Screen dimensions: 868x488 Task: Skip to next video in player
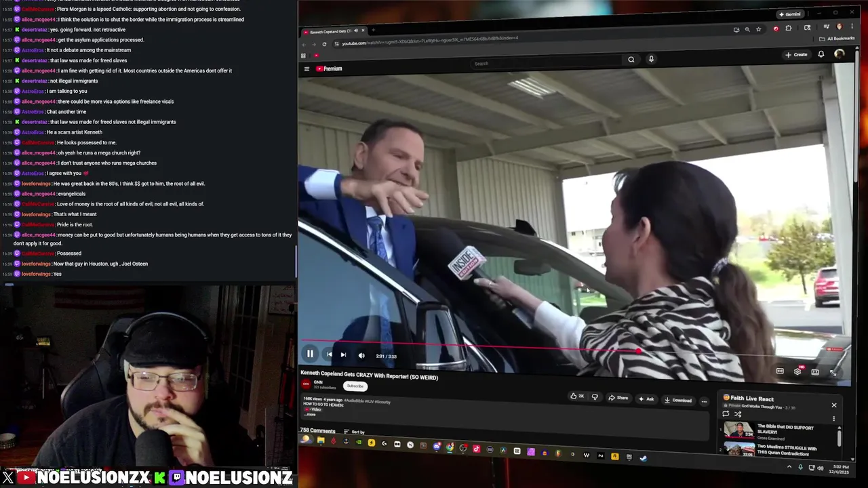coord(343,354)
